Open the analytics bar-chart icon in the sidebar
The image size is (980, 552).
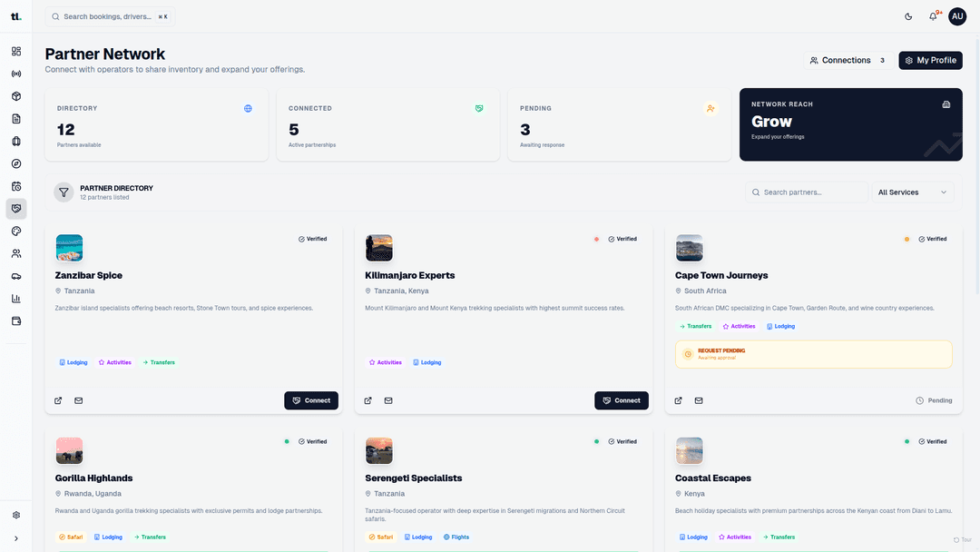15,299
